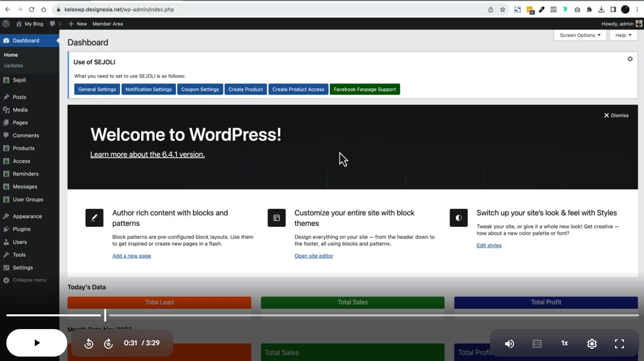Screen dimensions: 644x361
Task: Play the video
Action: coord(37,343)
